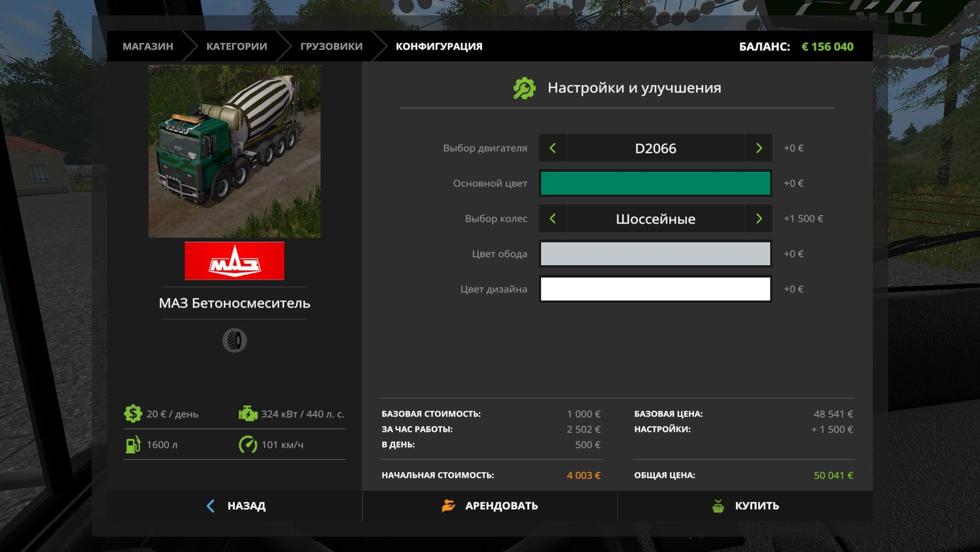
Task: Click the green wrench gear settings icon
Action: 524,88
